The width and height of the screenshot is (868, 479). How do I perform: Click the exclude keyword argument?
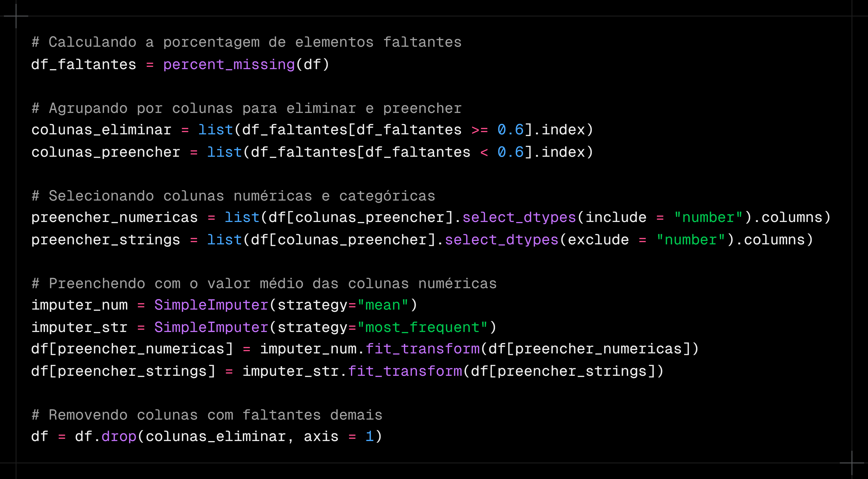click(x=598, y=240)
